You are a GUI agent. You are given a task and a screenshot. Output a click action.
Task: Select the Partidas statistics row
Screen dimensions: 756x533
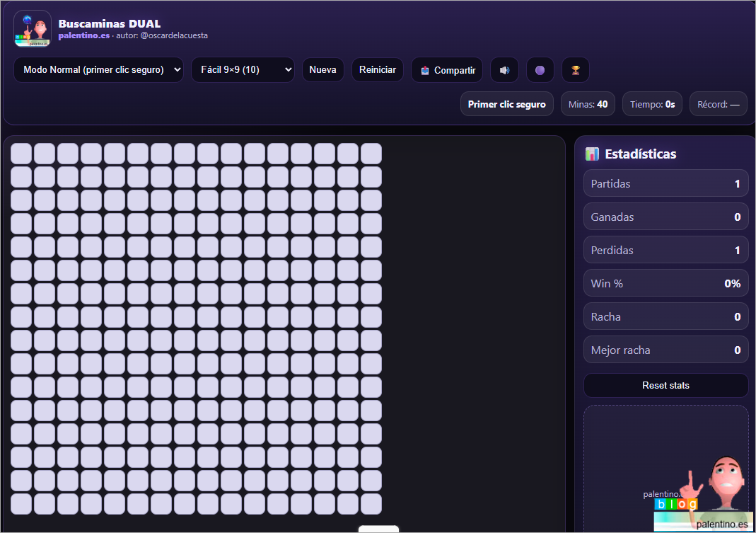tap(665, 183)
